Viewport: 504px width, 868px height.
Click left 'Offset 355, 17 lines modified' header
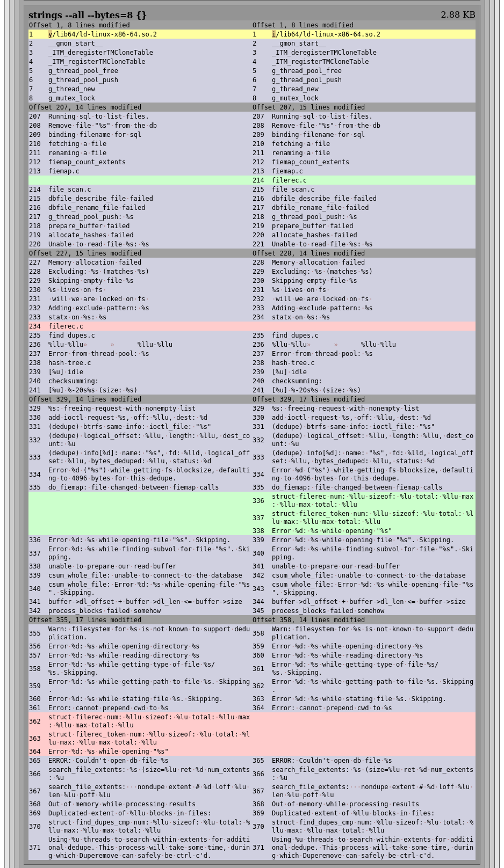pos(85,620)
